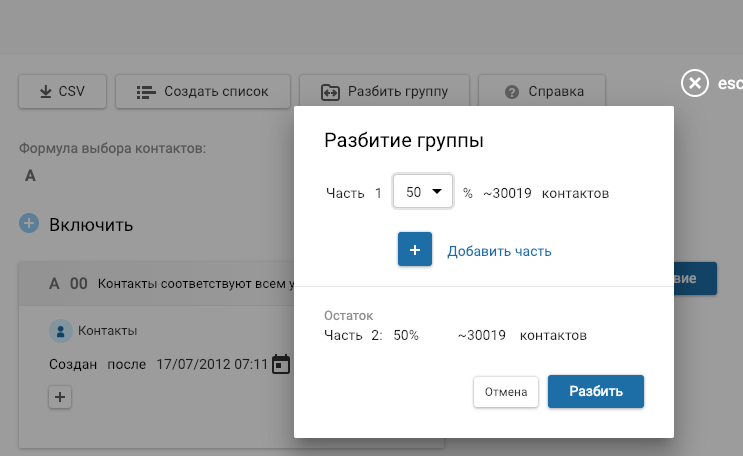Click the small plus button under Создан
This screenshot has width=743, height=456.
60,398
